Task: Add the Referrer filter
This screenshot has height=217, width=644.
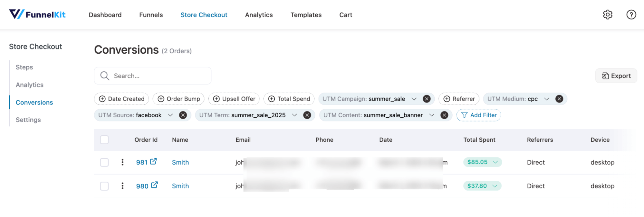Action: click(459, 99)
